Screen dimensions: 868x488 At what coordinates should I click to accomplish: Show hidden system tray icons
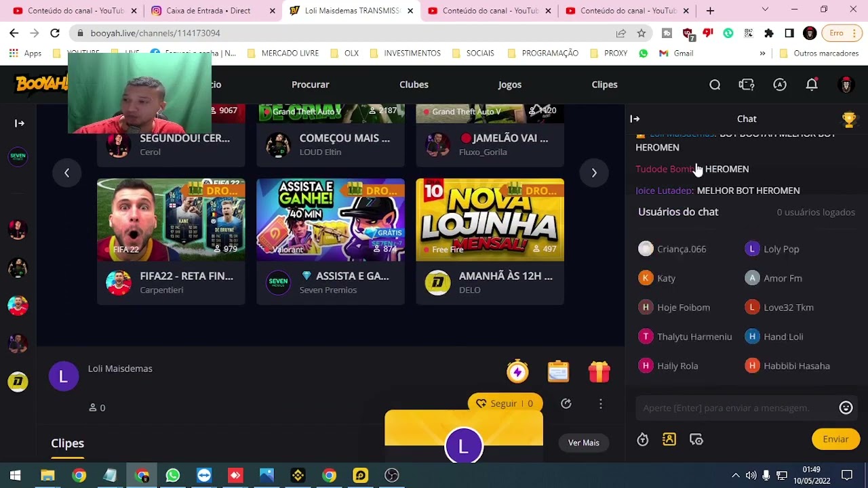coord(735,475)
